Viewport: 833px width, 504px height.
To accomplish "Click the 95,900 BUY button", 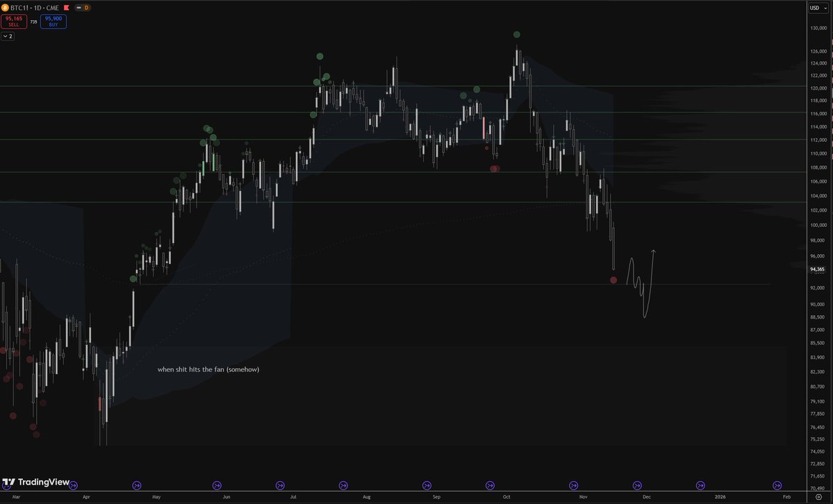I will (53, 22).
